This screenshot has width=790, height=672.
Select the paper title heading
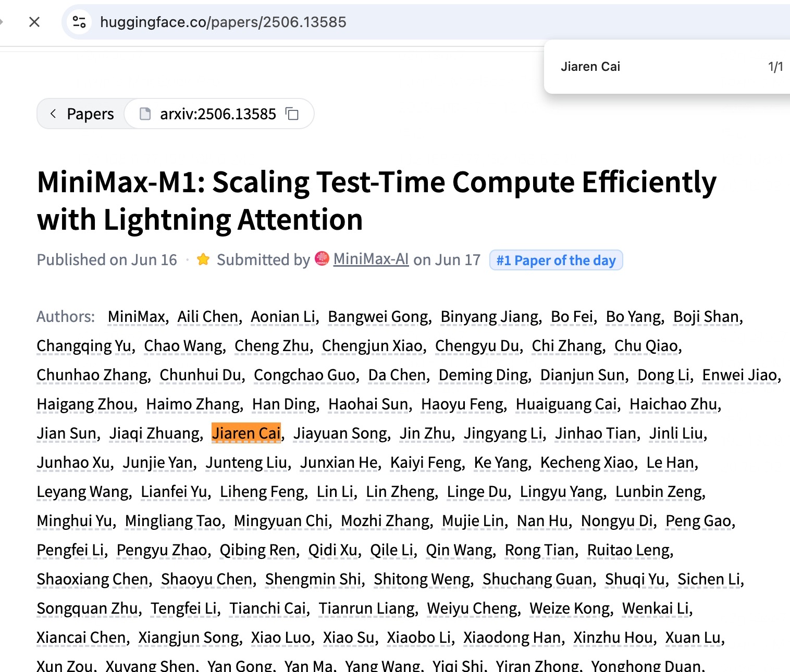tap(376, 201)
